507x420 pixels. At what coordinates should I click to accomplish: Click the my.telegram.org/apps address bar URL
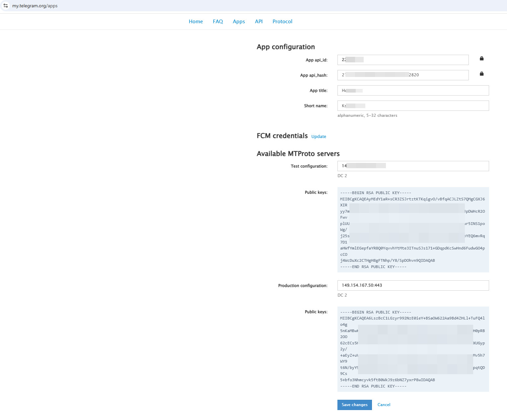35,6
